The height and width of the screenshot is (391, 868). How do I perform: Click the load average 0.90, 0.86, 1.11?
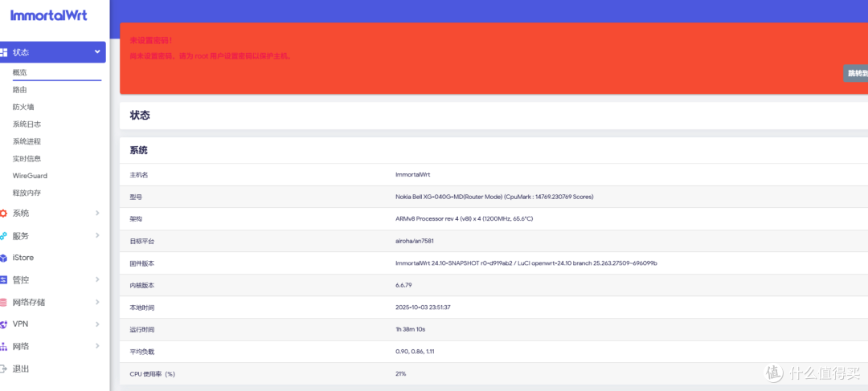click(x=415, y=352)
